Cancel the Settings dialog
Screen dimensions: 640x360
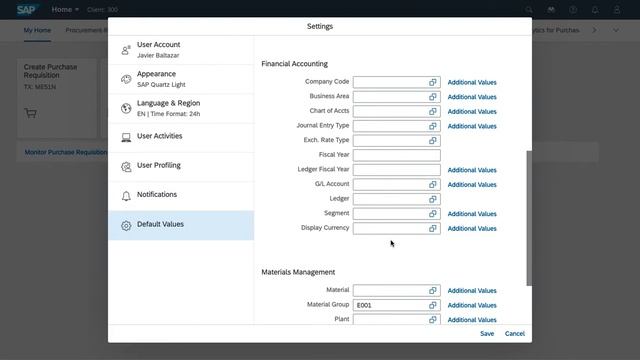(515, 333)
